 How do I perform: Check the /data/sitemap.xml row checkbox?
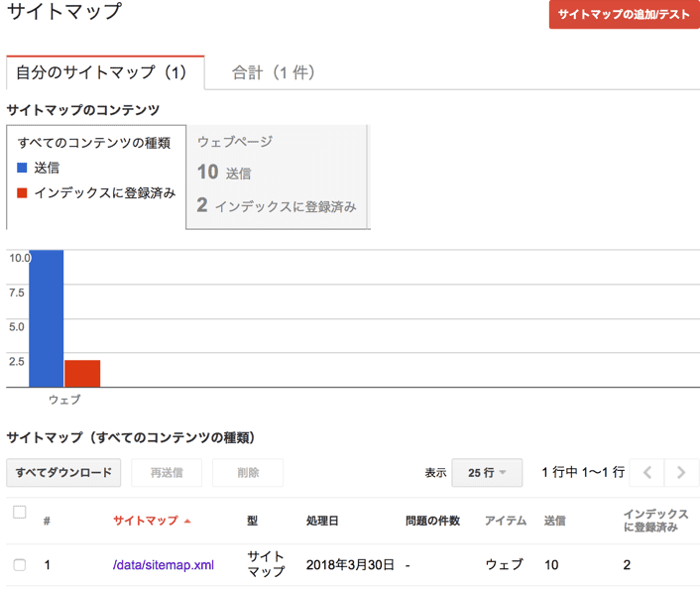pos(20,565)
